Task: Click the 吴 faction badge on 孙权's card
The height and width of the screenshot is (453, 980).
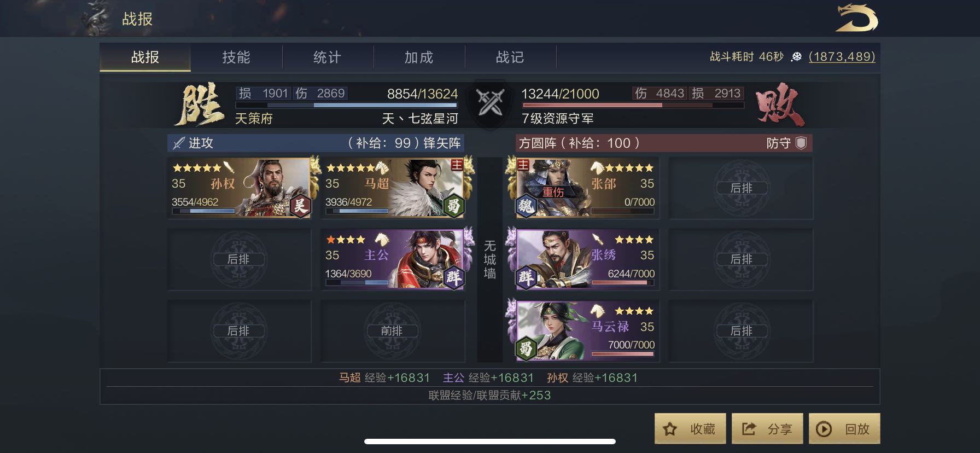Action: [x=300, y=206]
